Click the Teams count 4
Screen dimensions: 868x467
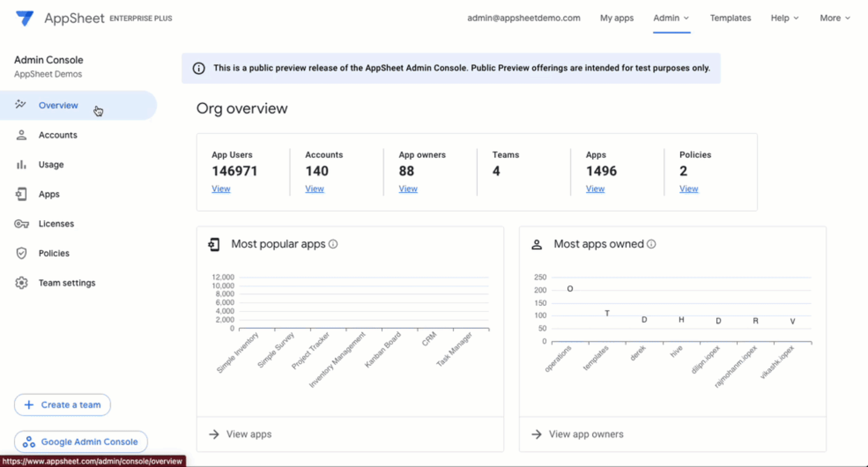tap(496, 171)
